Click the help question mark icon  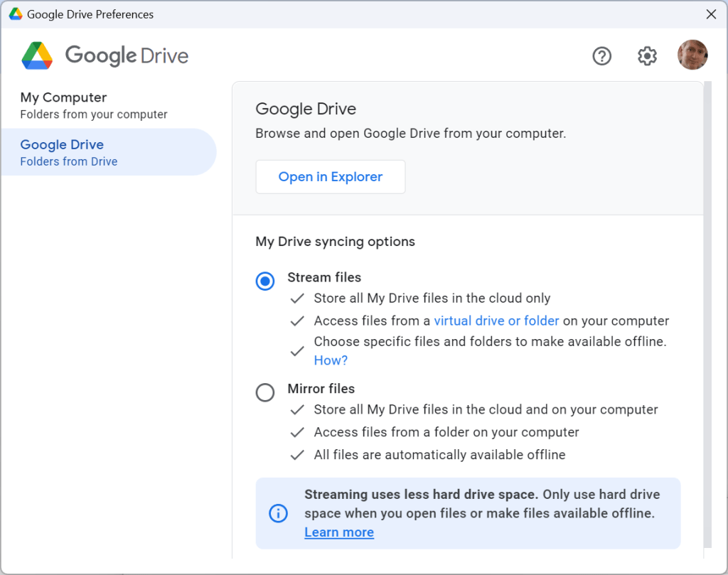601,55
